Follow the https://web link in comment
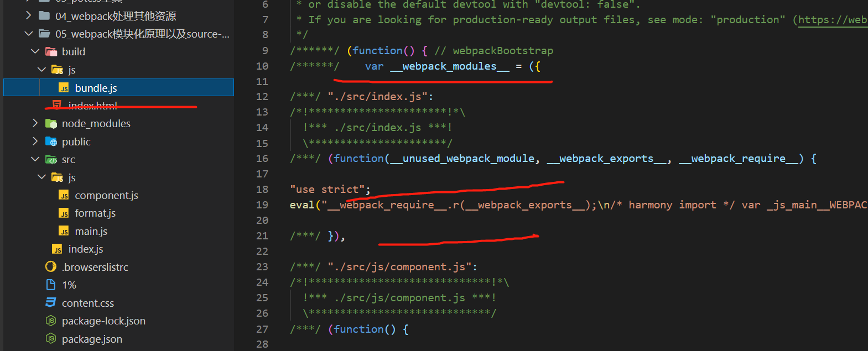This screenshot has height=351, width=868. tap(833, 20)
